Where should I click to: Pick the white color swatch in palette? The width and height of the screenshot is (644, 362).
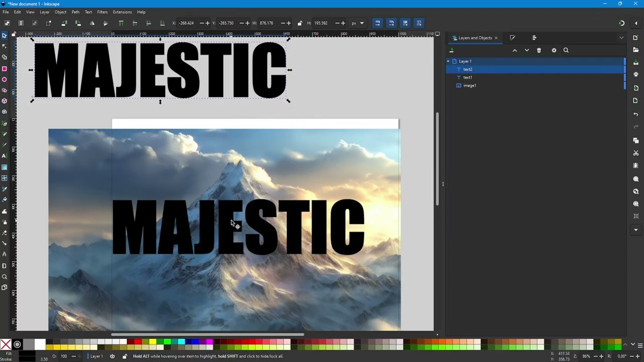40,344
